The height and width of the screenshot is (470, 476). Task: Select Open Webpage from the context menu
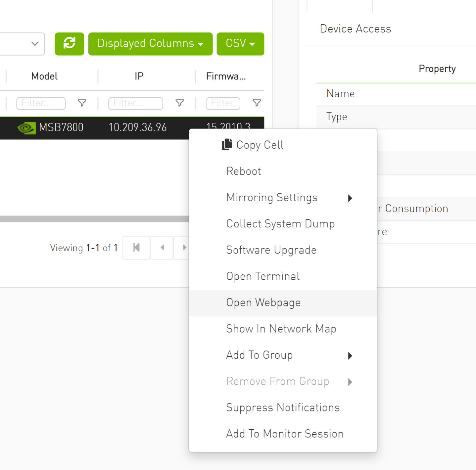click(x=263, y=302)
